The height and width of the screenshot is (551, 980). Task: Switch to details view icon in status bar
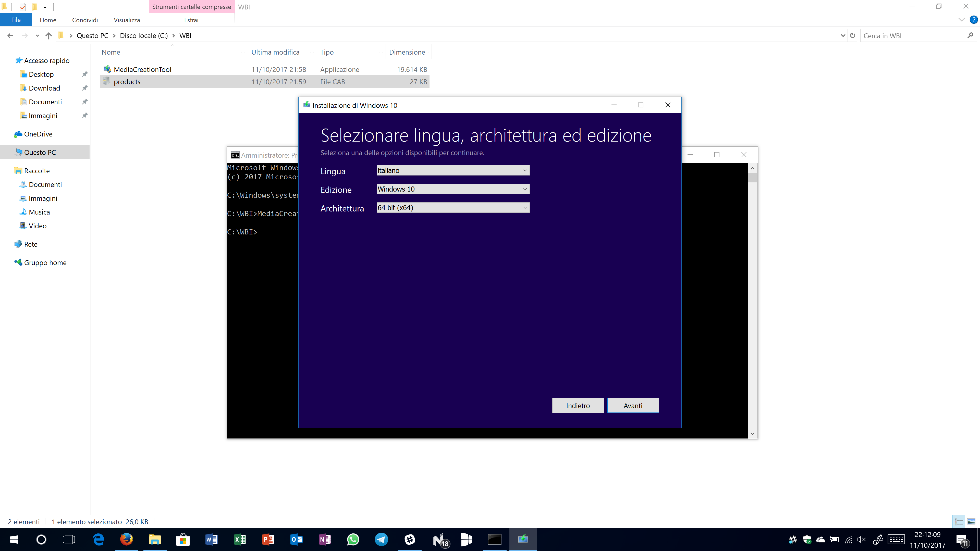959,521
